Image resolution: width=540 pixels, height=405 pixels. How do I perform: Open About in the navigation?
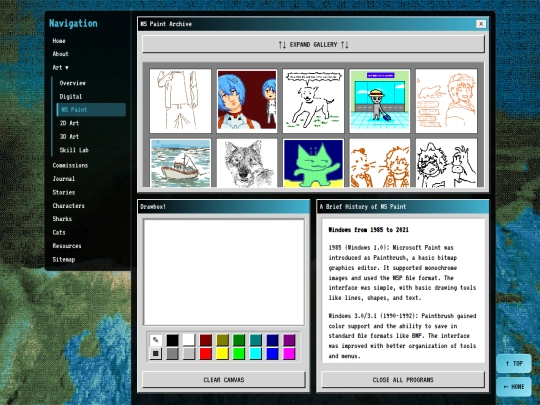click(x=61, y=54)
